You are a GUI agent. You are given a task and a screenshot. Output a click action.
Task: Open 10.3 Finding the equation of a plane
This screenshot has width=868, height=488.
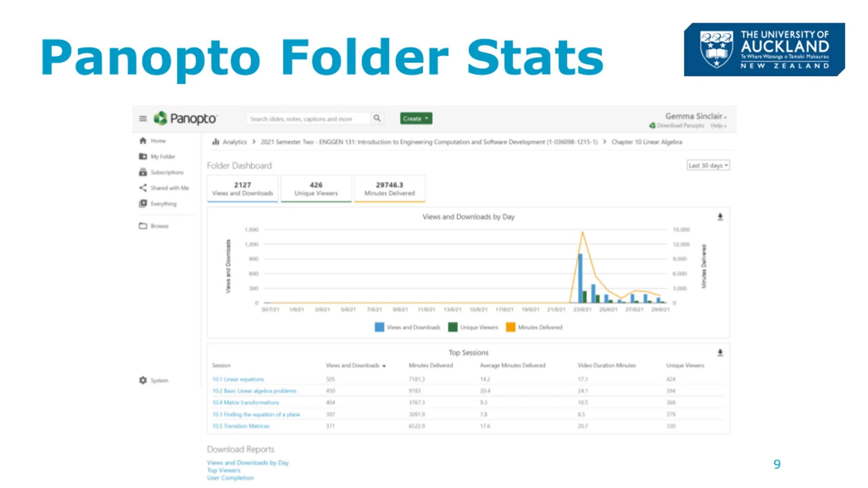click(256, 414)
